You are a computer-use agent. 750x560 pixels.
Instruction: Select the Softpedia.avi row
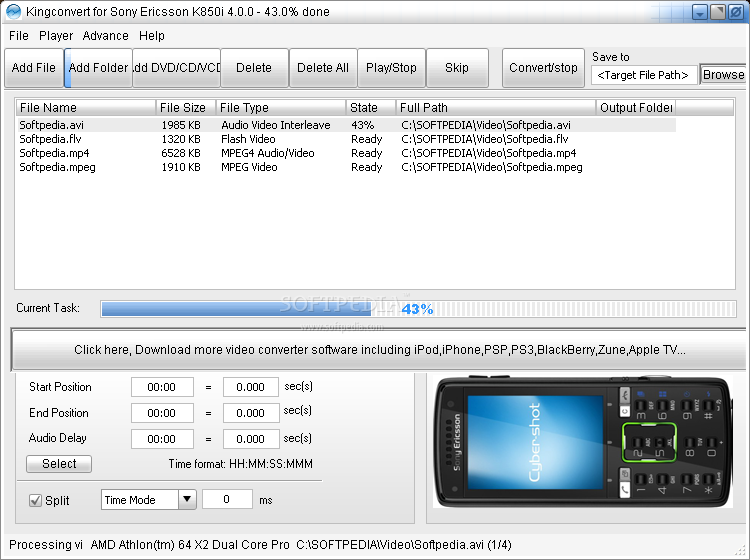click(346, 125)
